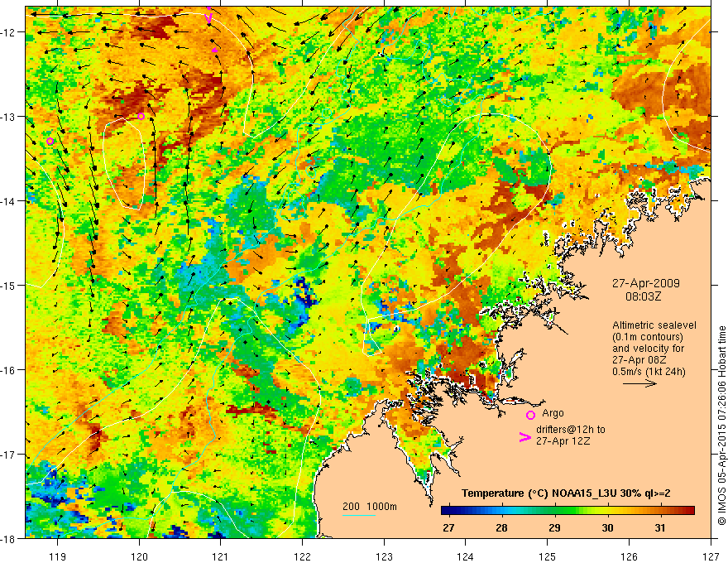Click the IMOS copyright text on right edge
Image resolution: width=728 pixels, height=563 pixels.
[x=721, y=426]
